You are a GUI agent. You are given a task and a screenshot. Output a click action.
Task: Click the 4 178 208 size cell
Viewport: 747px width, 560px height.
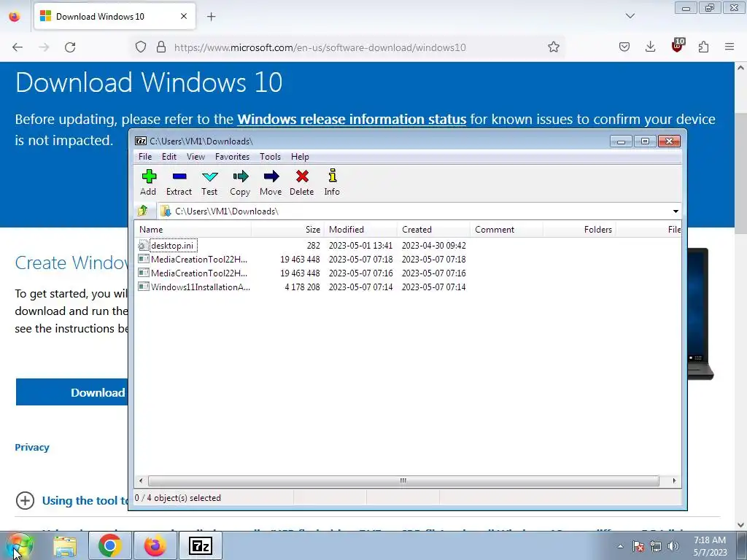tap(302, 287)
